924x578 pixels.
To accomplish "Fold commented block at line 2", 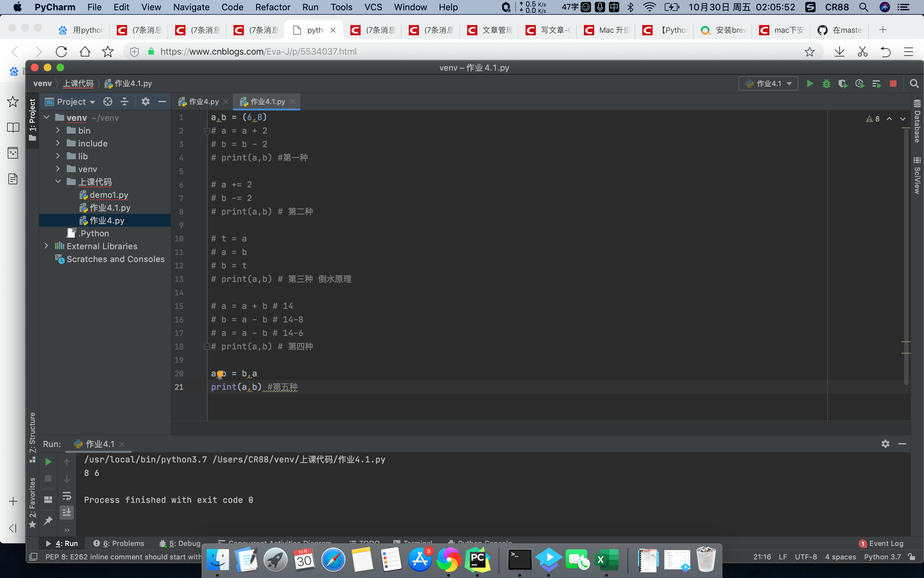I will 207,131.
